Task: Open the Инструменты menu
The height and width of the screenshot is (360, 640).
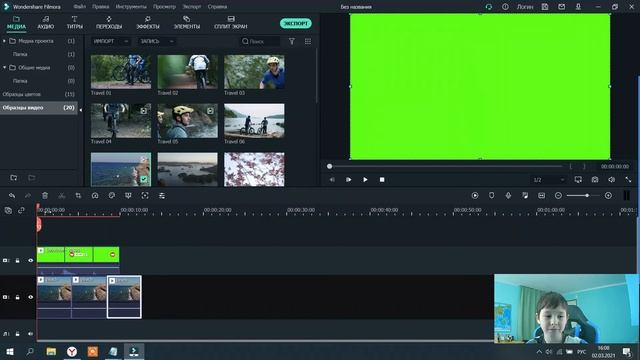Action: pyautogui.click(x=131, y=7)
